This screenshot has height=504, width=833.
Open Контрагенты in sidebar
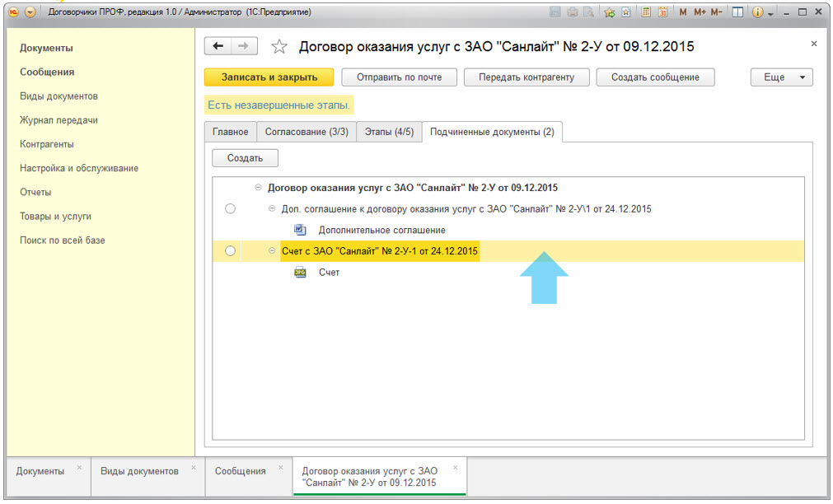(x=47, y=144)
